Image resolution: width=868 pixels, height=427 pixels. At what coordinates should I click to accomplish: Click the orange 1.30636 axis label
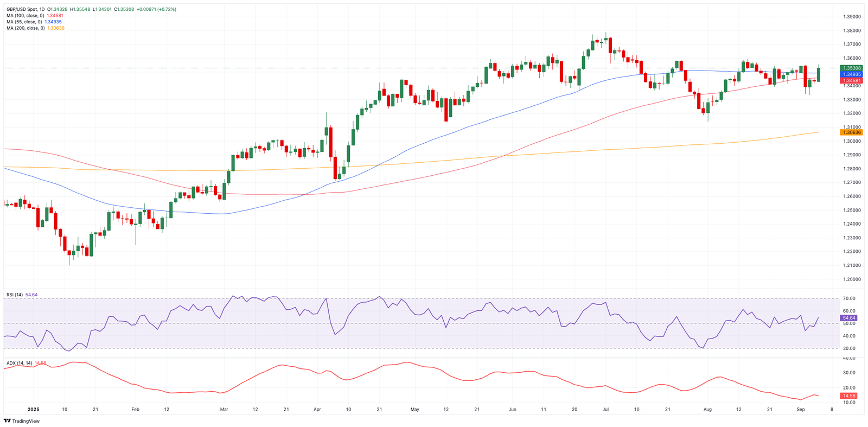(851, 132)
